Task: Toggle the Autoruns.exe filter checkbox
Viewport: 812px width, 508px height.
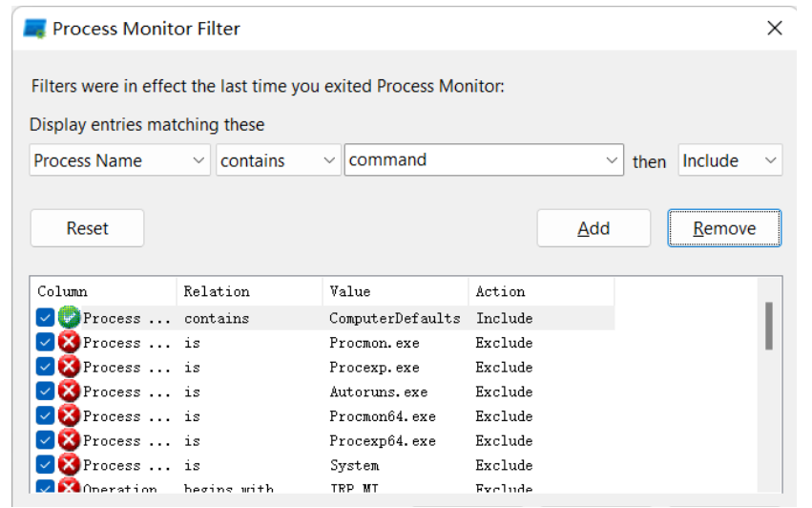Action: click(x=45, y=392)
